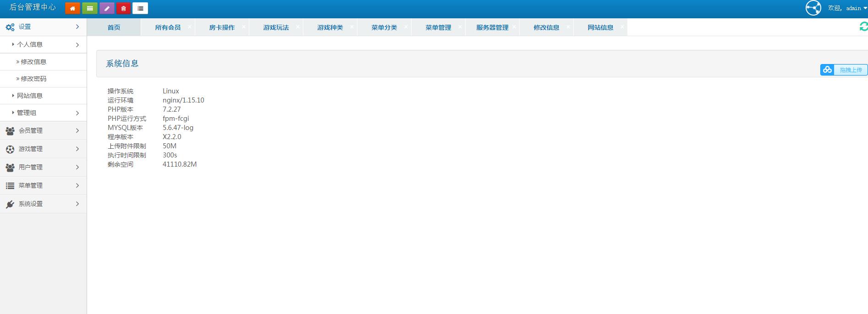Expand the 管理组 submenu
This screenshot has width=868, height=314.
[43, 113]
